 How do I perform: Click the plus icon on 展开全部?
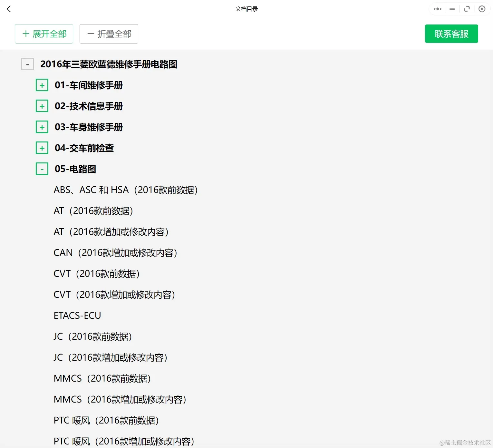click(25, 34)
